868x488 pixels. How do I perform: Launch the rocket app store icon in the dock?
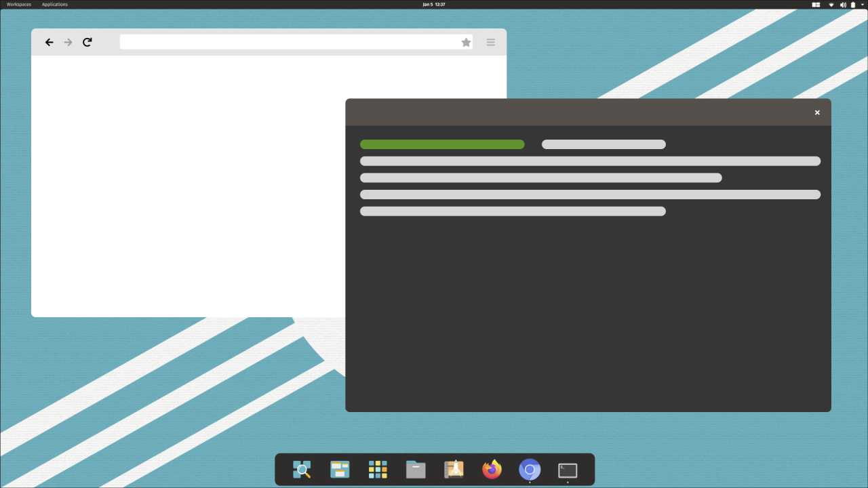coord(454,469)
